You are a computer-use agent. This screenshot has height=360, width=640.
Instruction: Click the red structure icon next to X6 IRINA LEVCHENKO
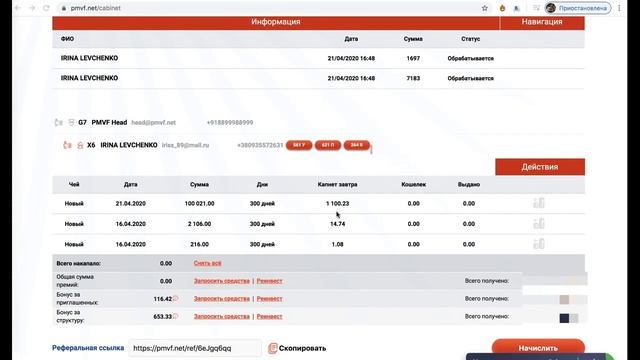pos(67,145)
